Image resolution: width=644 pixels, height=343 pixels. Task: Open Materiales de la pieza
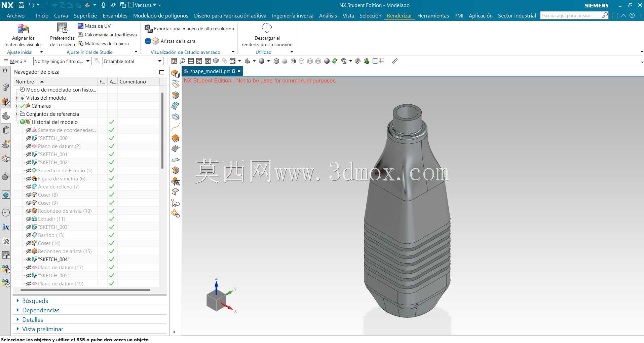click(x=103, y=43)
